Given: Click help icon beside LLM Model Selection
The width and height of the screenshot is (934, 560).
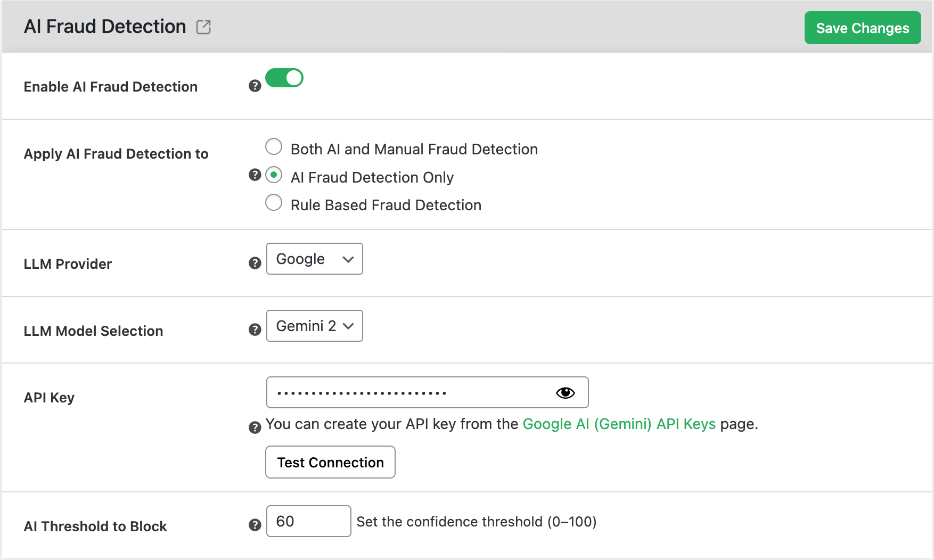Looking at the screenshot, I should point(255,330).
